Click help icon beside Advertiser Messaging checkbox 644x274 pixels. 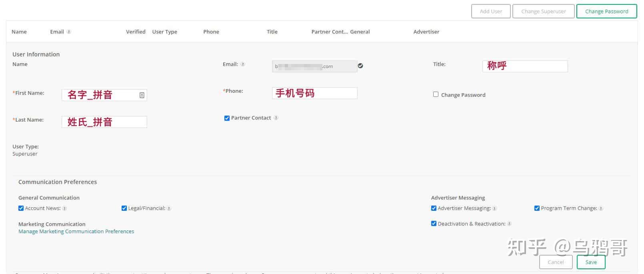pyautogui.click(x=494, y=208)
